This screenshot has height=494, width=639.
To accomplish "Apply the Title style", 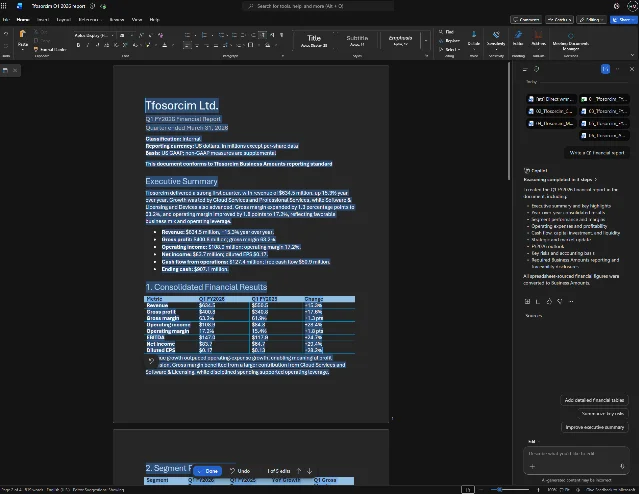I will 314,40.
